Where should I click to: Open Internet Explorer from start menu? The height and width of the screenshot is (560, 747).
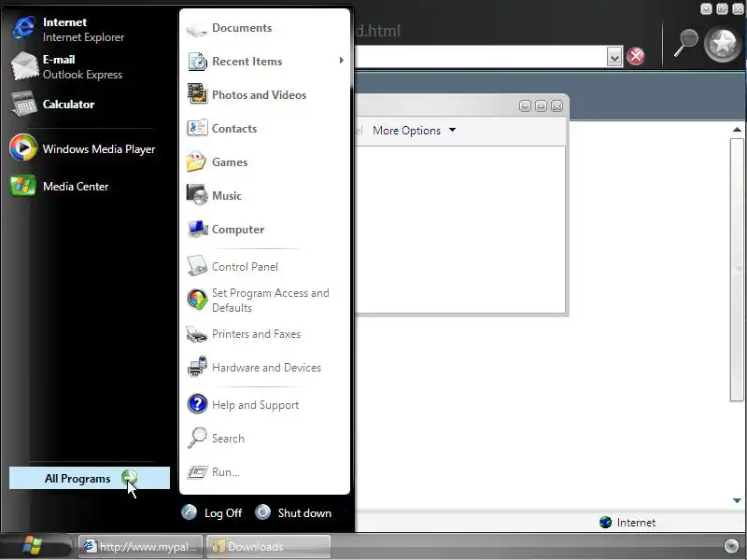coord(69,29)
